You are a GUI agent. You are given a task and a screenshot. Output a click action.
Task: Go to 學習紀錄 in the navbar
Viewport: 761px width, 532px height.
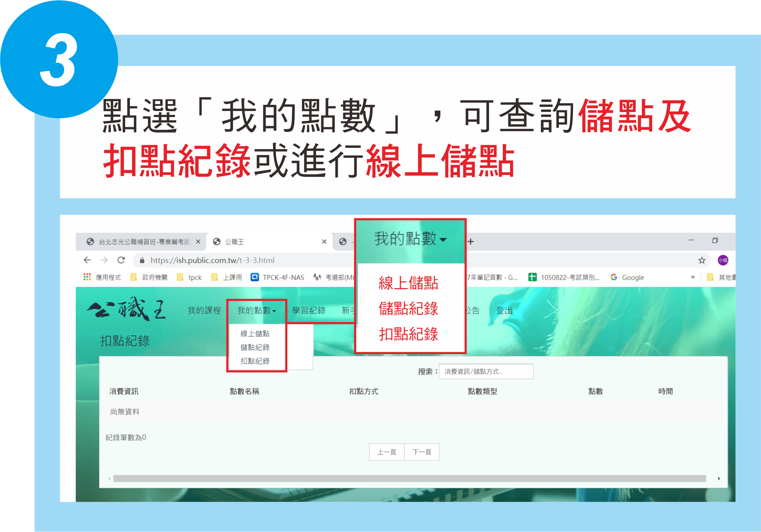[309, 310]
